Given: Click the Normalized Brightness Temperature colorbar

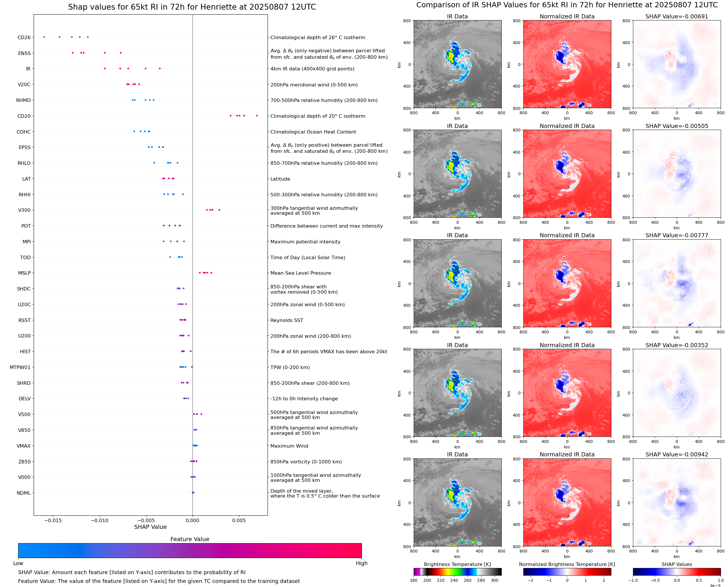Looking at the screenshot, I should (x=567, y=572).
